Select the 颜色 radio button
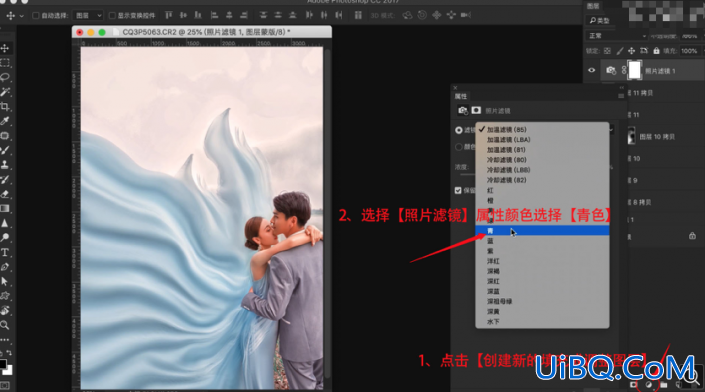 tap(459, 147)
